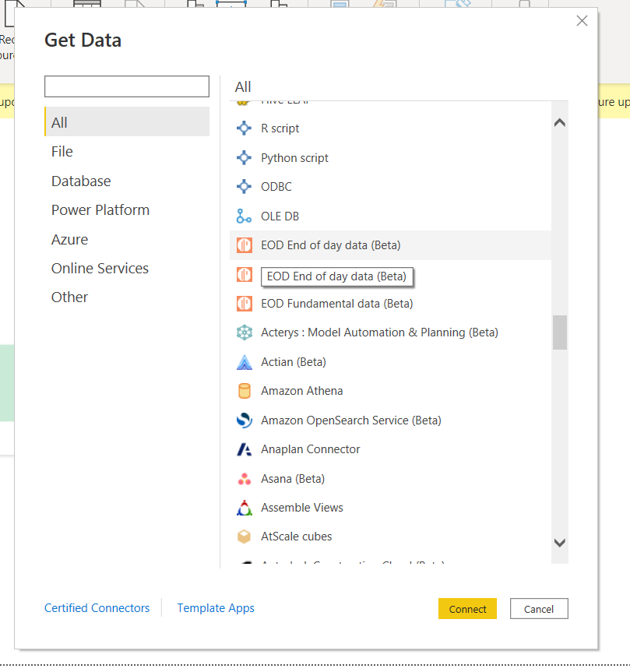Click the Acterys connector icon
This screenshot has width=630, height=672.
click(245, 332)
